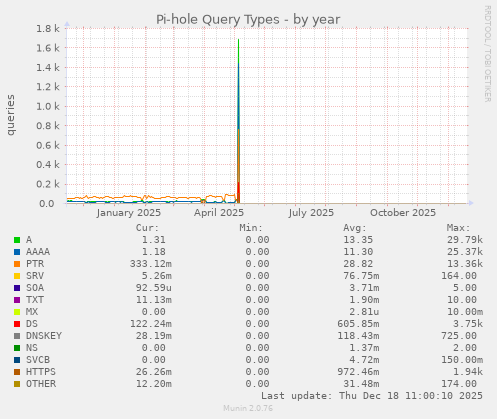The image size is (497, 419).
Task: Click the PTR average value '28.82'
Action: (358, 264)
